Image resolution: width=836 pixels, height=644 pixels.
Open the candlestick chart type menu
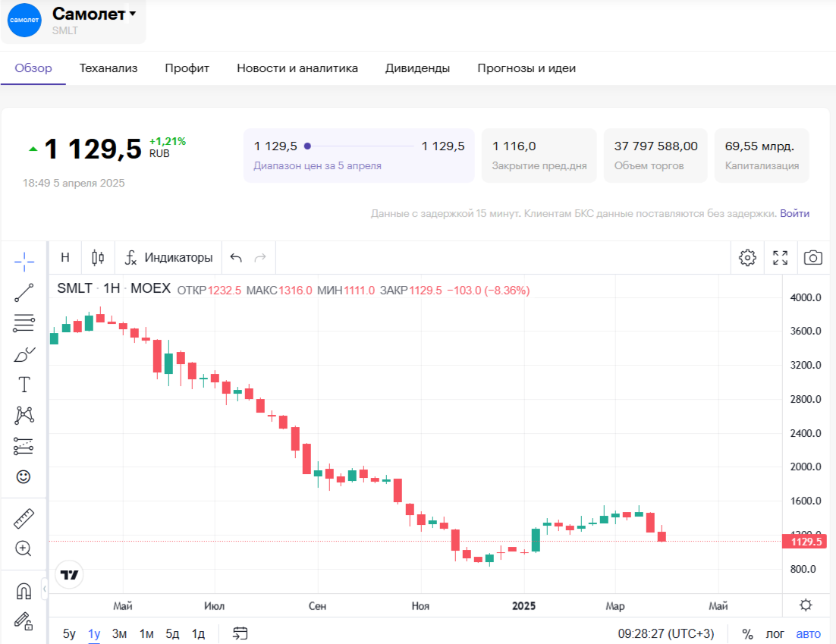(98, 258)
